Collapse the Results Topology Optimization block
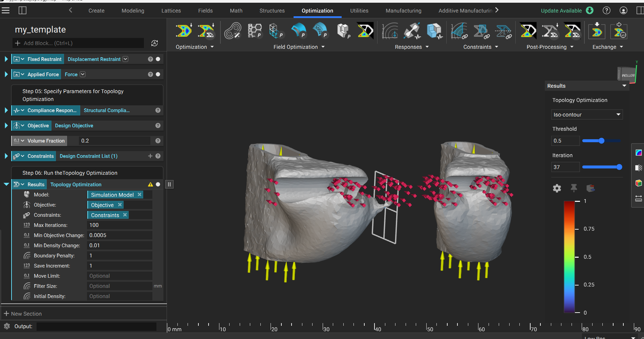Image resolution: width=644 pixels, height=339 pixels. 6,184
